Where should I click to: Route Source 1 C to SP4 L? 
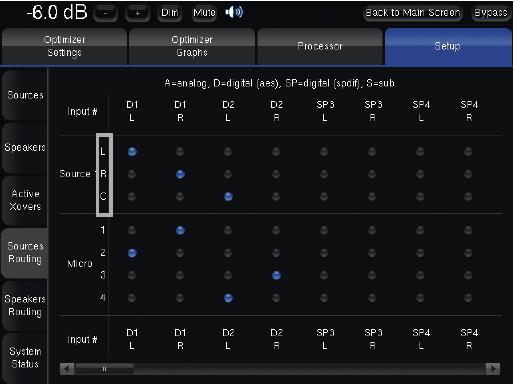click(x=420, y=197)
